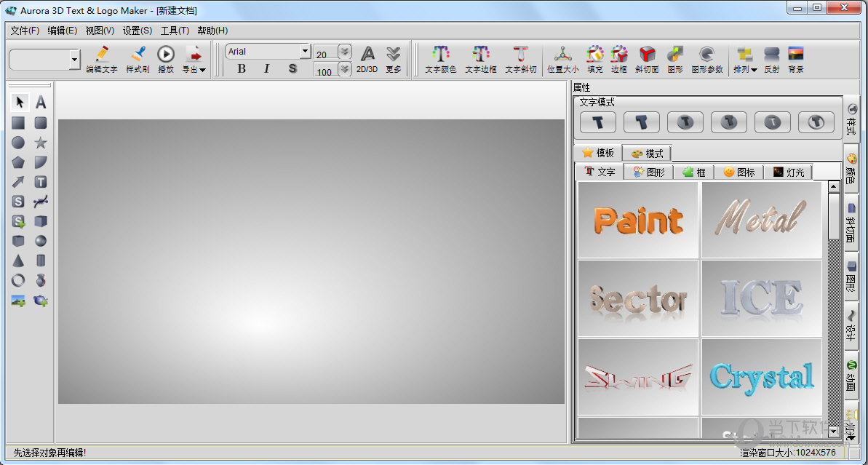This screenshot has height=465, width=868.
Task: Switch to the 模式 mode tab
Action: 647,154
